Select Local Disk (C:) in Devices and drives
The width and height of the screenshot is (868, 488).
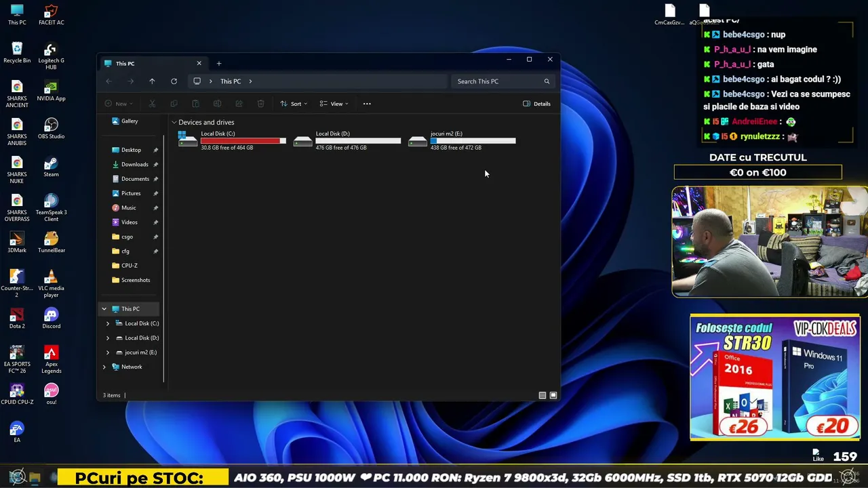(232, 140)
